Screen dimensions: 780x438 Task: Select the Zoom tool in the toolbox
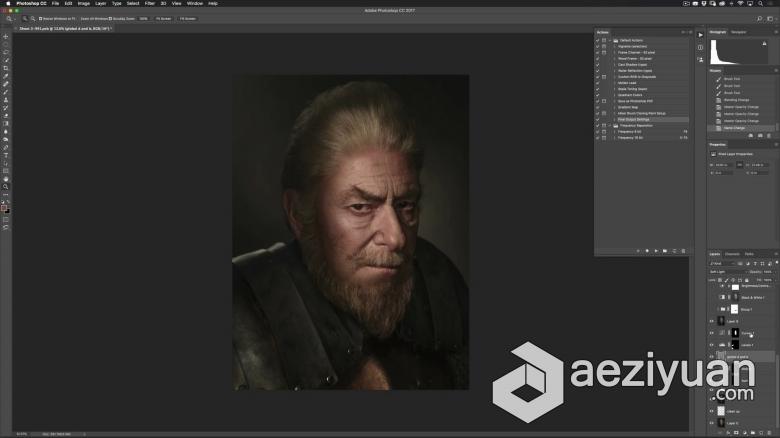[6, 187]
